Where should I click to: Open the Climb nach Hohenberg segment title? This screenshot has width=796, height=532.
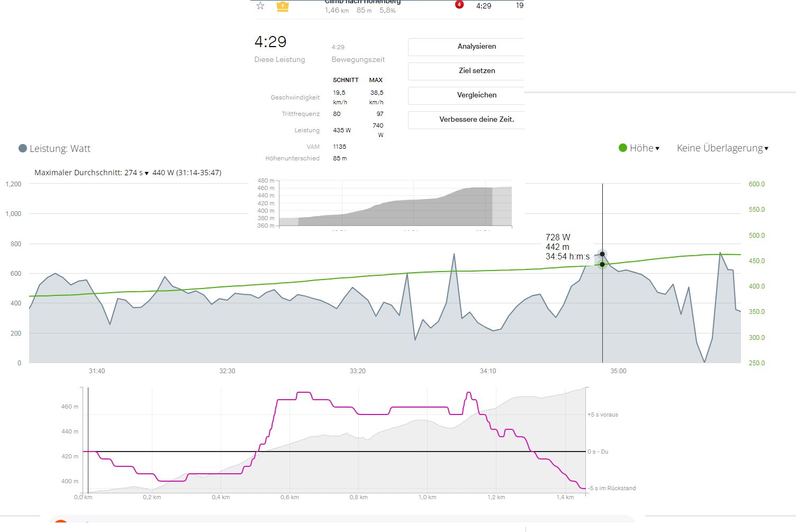pos(363,2)
